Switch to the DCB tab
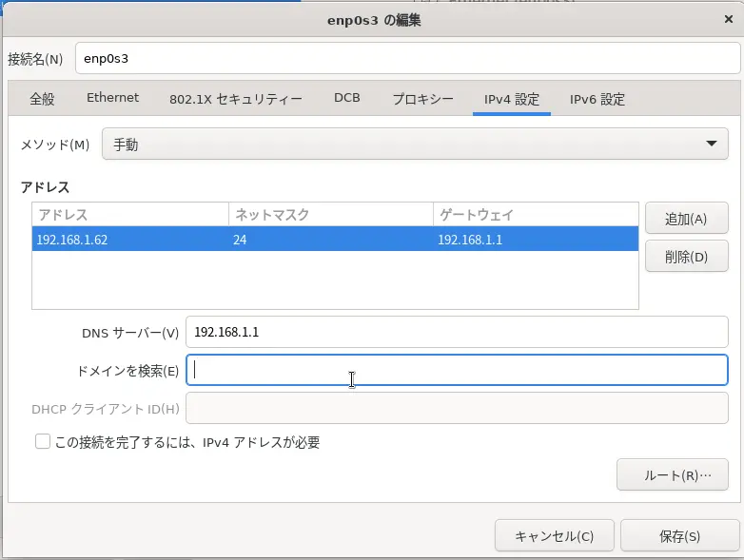Image resolution: width=744 pixels, height=560 pixels. 347,98
